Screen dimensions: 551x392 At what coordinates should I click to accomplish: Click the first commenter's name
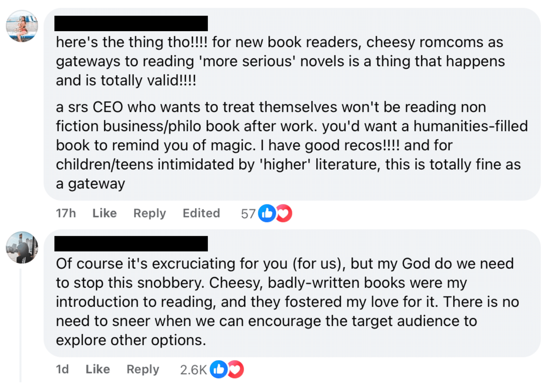click(x=132, y=23)
